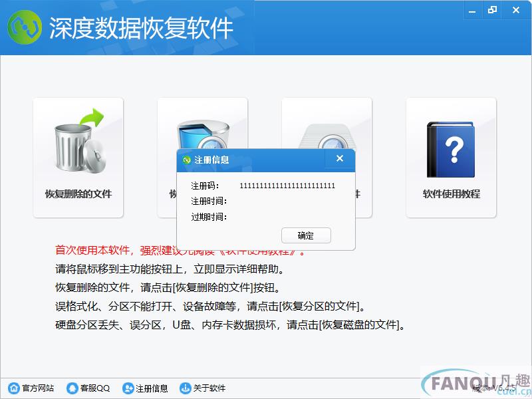Viewport: 532px width, 399px height.
Task: Open the 客服QQ link
Action: click(95, 388)
